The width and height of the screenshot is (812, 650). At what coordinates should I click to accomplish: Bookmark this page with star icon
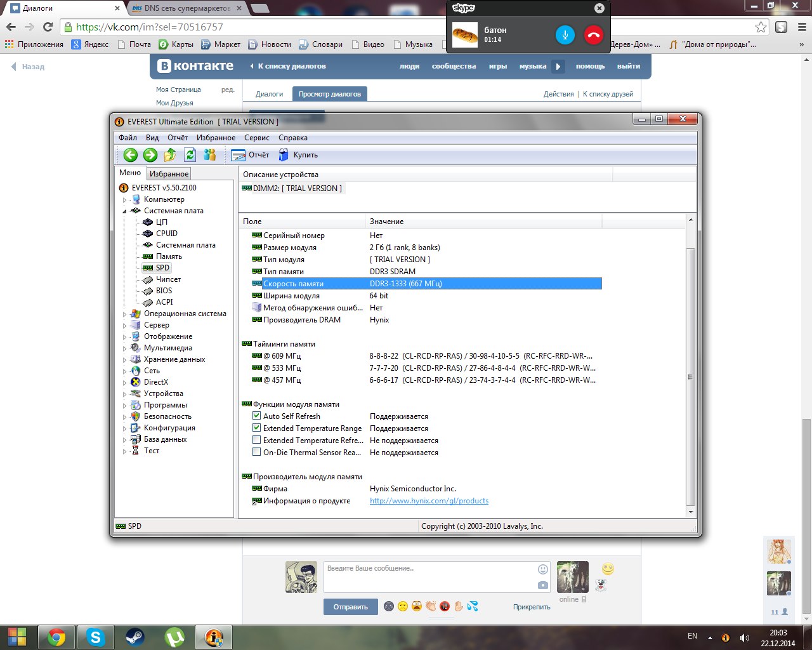761,27
